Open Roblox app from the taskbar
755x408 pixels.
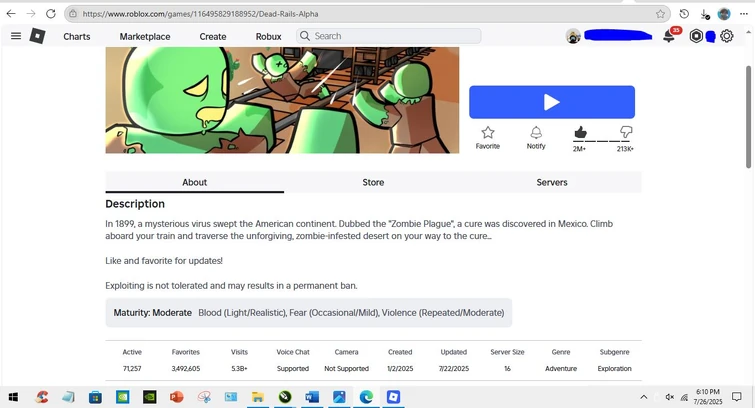coord(393,397)
